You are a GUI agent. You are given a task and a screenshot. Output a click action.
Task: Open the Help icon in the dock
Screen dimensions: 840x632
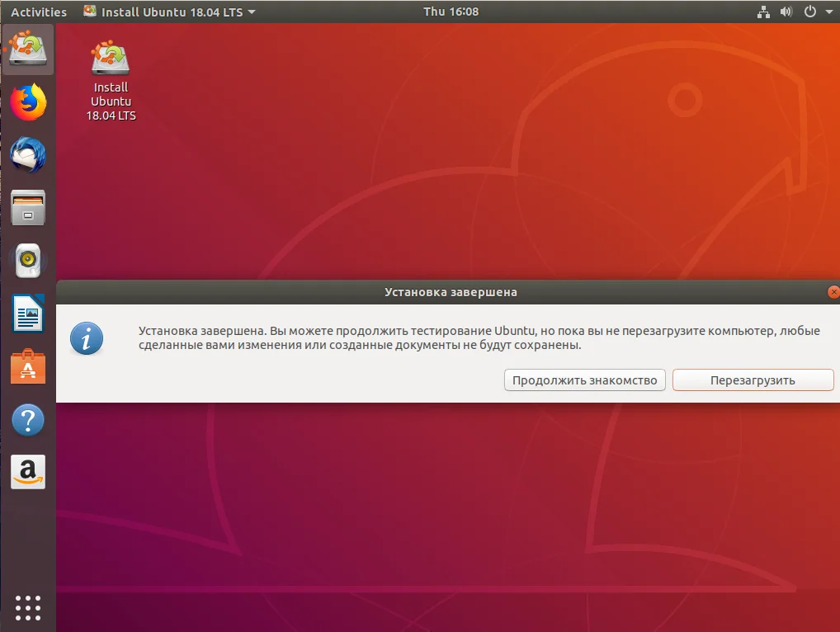(28, 420)
